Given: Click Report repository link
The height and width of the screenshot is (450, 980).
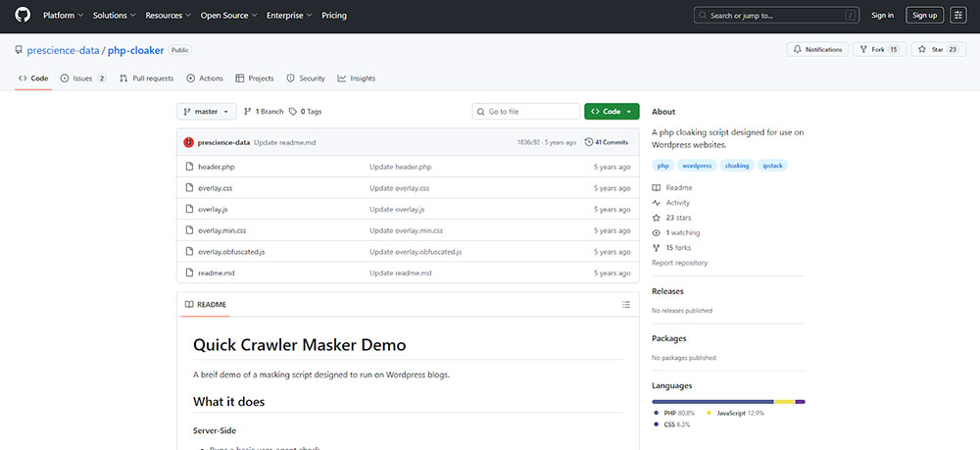Looking at the screenshot, I should [679, 263].
